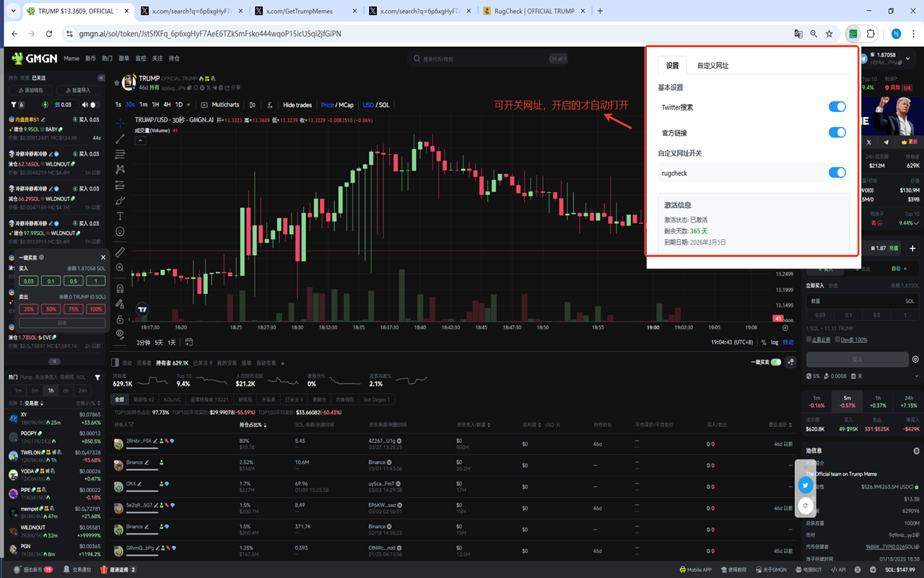Sell 50% in quick trade panel
This screenshot has width=924, height=578.
(x=51, y=309)
